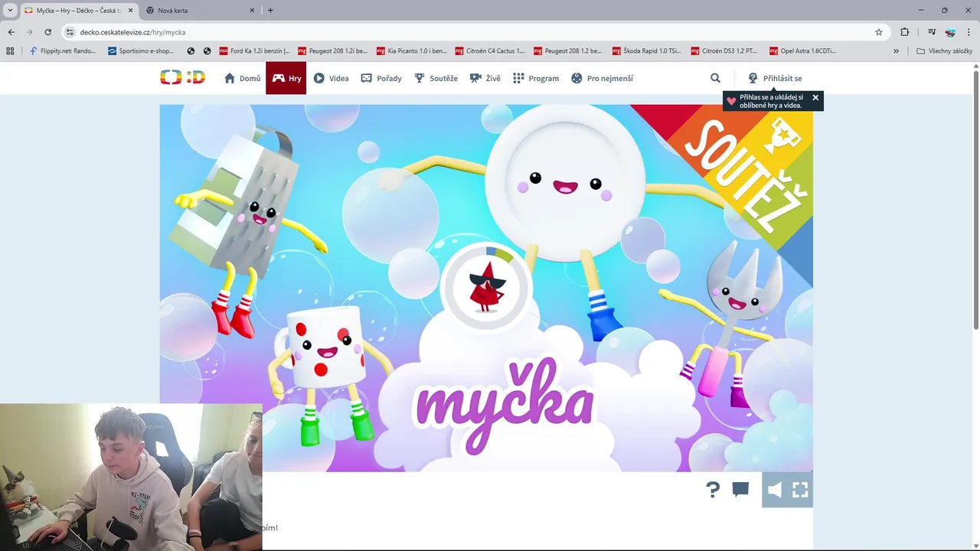Image resolution: width=980 pixels, height=551 pixels.
Task: Open the Pořady section
Action: (381, 78)
